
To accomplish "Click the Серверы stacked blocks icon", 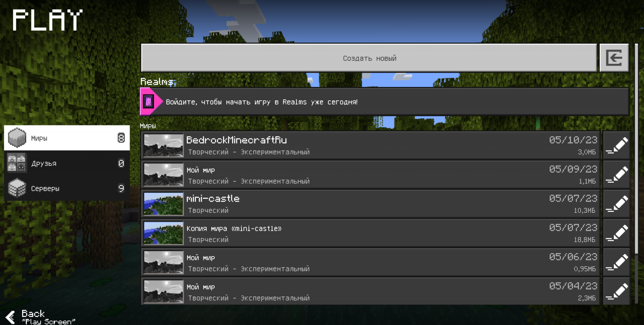I will coord(17,188).
